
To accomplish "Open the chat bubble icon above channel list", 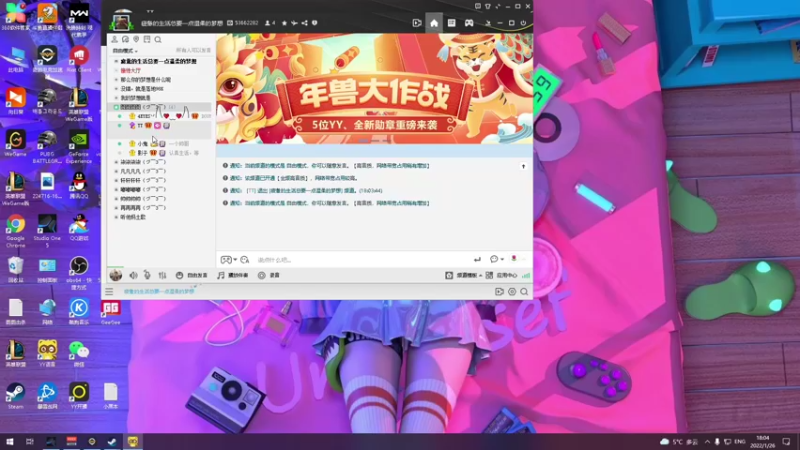I will (125, 39).
